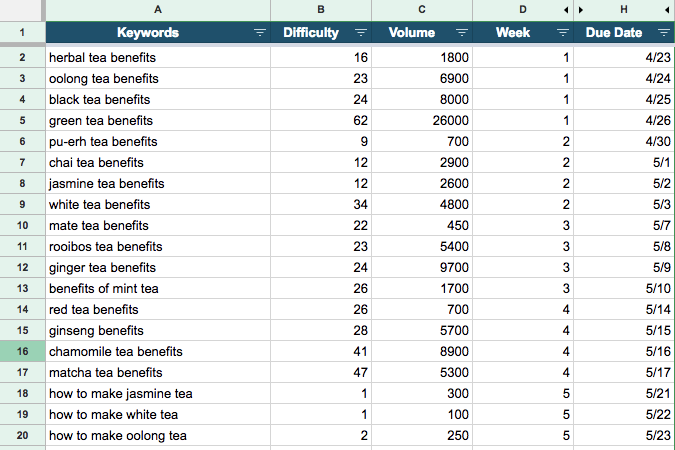This screenshot has height=450, width=675.
Task: Open the Week column filter icon
Action: (x=563, y=32)
